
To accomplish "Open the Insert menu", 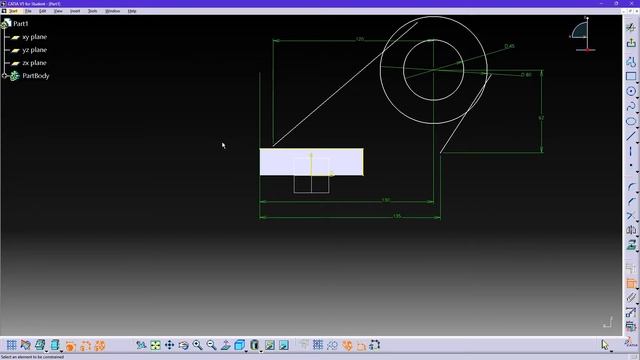I will click(75, 11).
